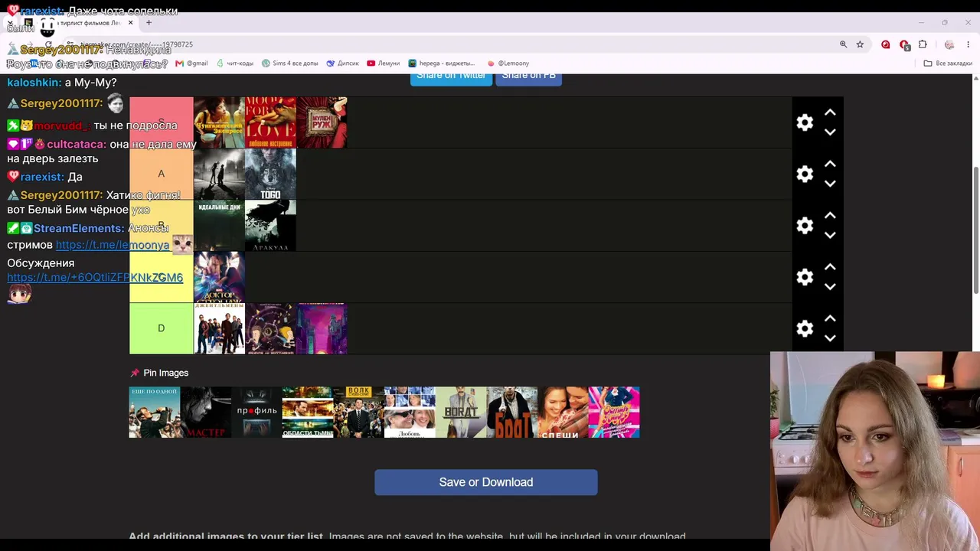Move tier A row up

click(x=830, y=164)
